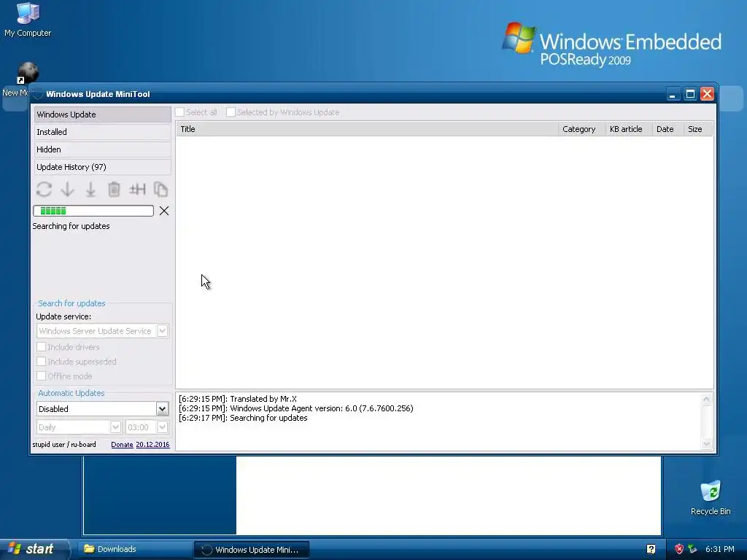This screenshot has width=747, height=560.
Task: Sort by the Size column header
Action: click(698, 129)
